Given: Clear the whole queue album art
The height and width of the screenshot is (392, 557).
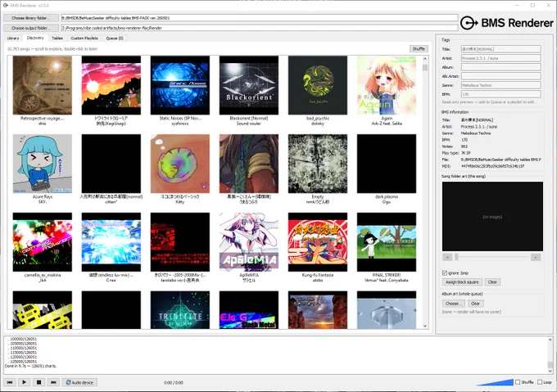Looking at the screenshot, I should coord(475,304).
